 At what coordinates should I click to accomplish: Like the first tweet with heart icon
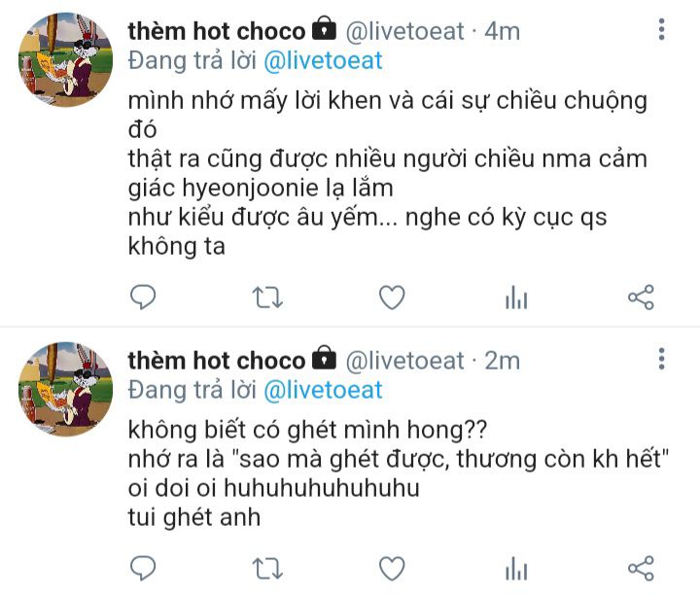click(x=392, y=297)
